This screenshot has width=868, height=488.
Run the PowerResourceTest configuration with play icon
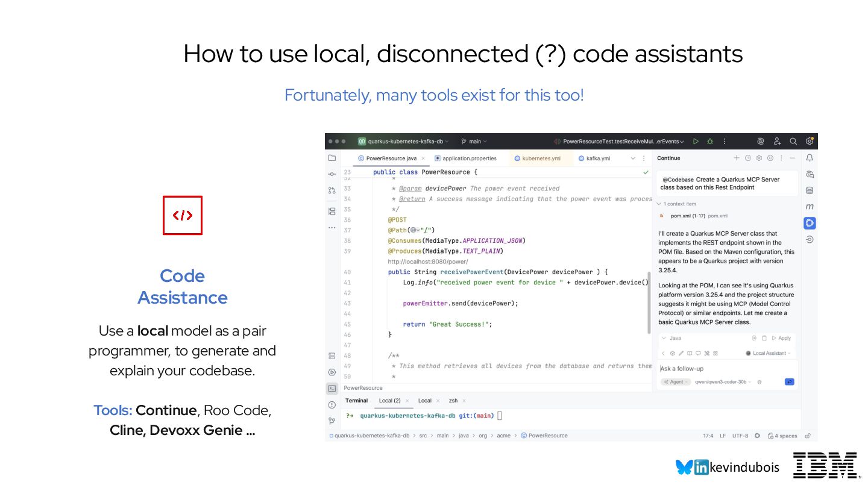696,142
